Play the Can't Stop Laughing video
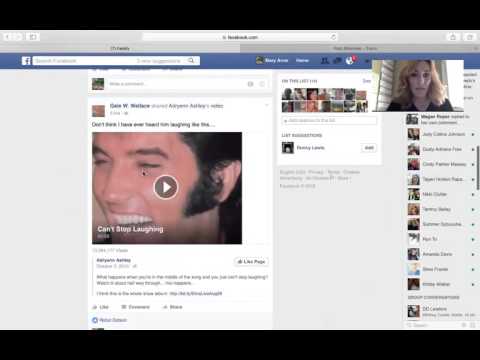 (x=166, y=187)
